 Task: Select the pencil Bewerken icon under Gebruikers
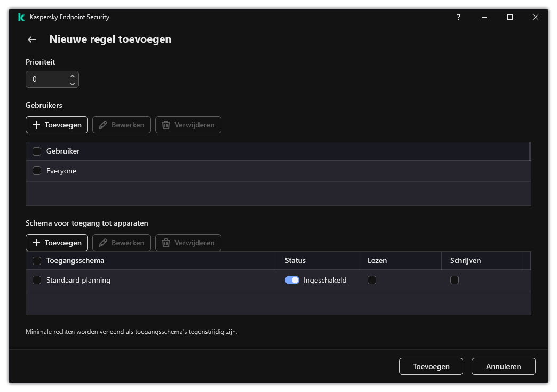pos(102,125)
